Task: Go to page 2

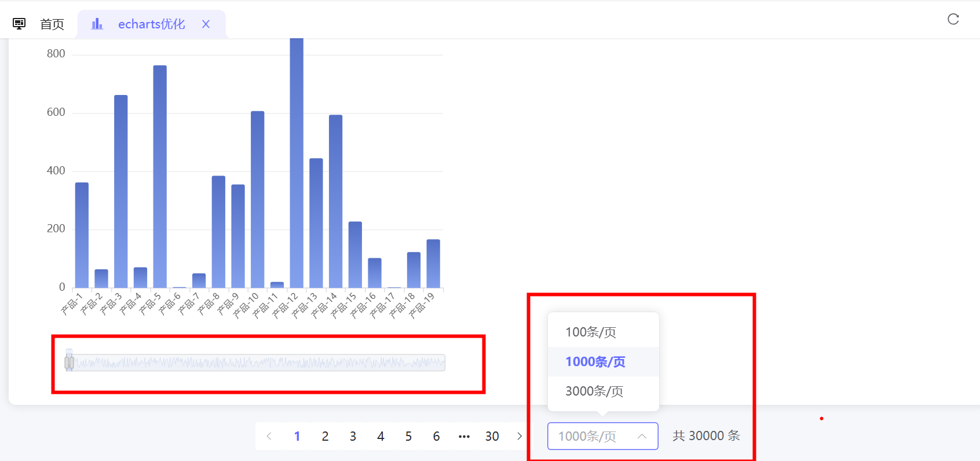Action: [x=325, y=436]
